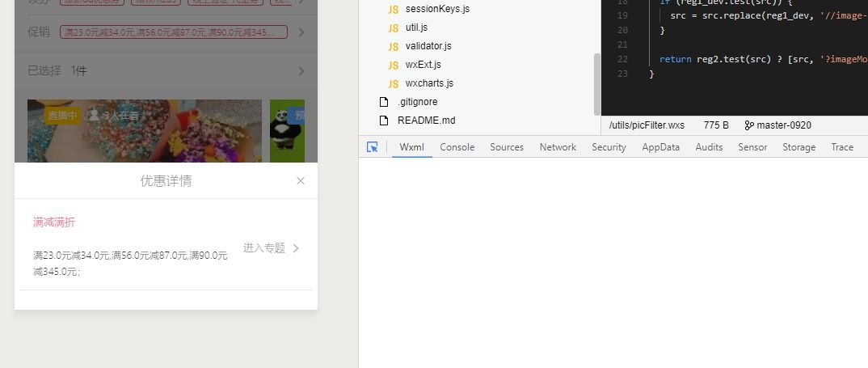This screenshot has height=368, width=868.
Task: Switch to the Security tab
Action: tap(609, 147)
